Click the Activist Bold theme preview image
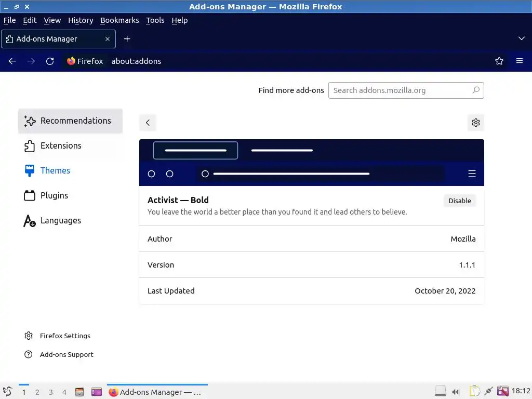 tap(312, 163)
